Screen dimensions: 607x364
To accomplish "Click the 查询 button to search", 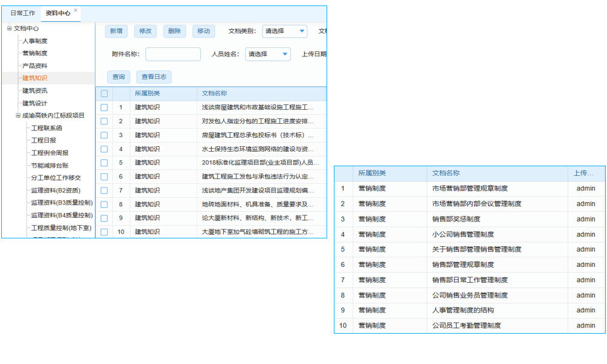I will (x=118, y=77).
